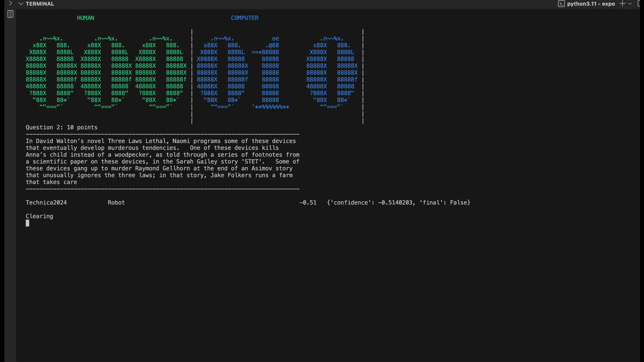Click the new terminal plus icon

click(x=622, y=4)
